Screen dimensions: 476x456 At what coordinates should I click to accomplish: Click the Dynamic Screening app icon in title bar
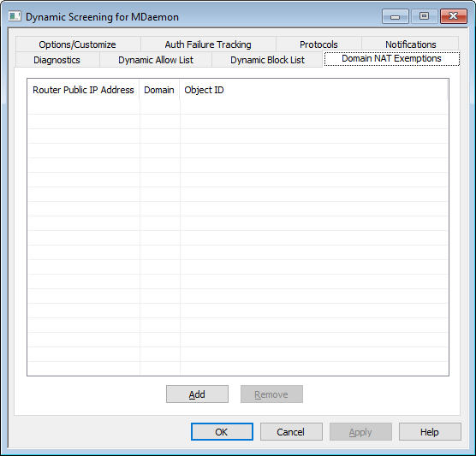click(15, 16)
